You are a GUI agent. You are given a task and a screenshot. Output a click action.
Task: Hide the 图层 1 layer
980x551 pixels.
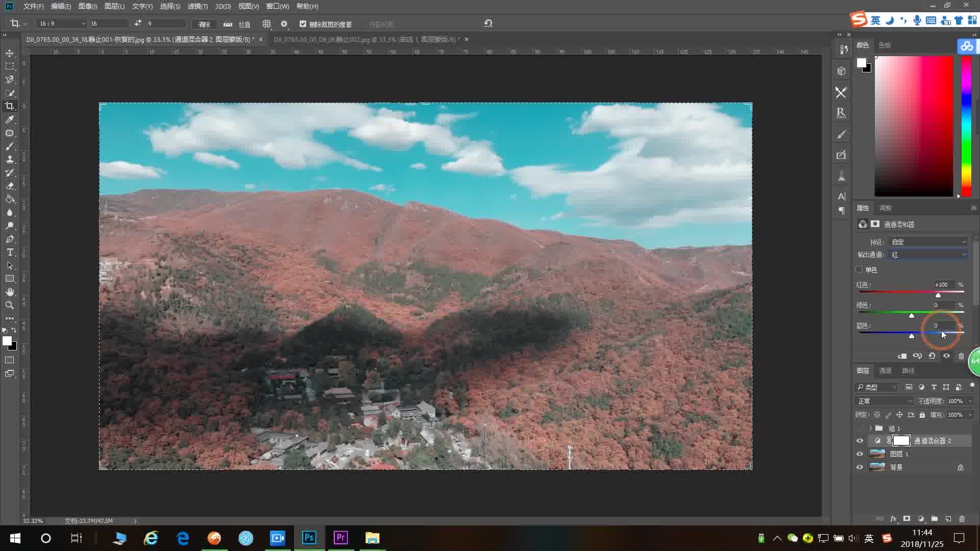[x=860, y=454]
